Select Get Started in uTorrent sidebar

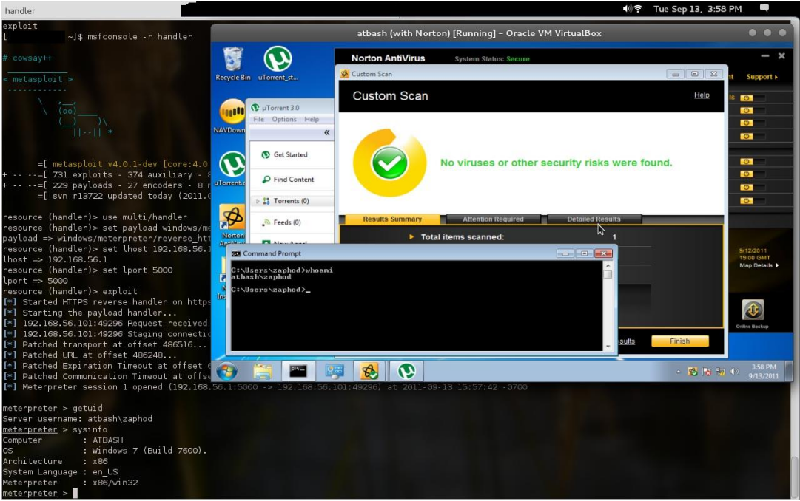290,155
